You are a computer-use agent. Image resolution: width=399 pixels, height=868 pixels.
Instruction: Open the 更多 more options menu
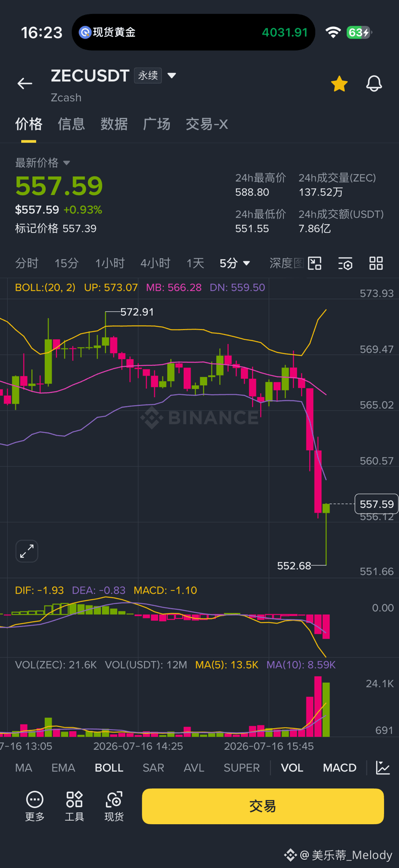(x=35, y=806)
